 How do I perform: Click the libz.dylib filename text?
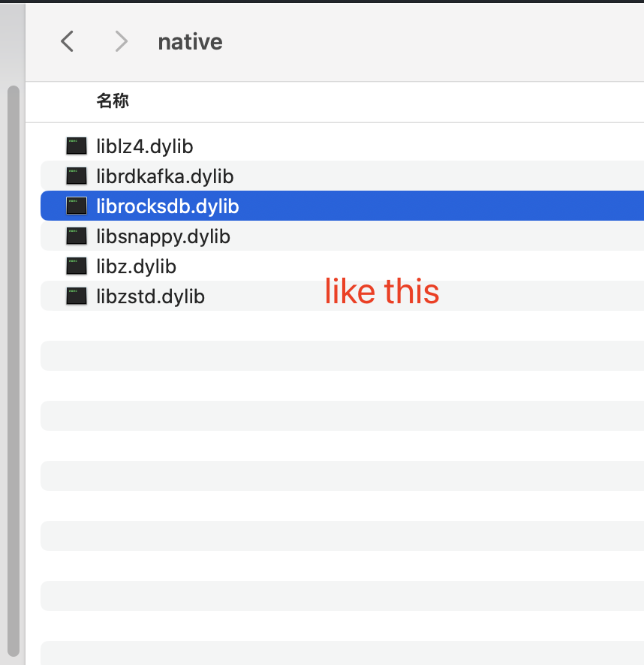coord(136,266)
